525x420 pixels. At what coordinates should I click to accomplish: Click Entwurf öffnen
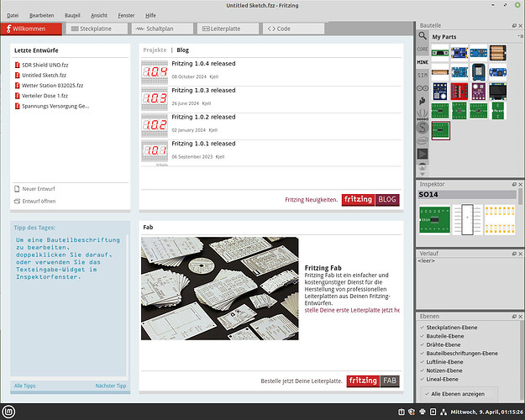[x=34, y=201]
